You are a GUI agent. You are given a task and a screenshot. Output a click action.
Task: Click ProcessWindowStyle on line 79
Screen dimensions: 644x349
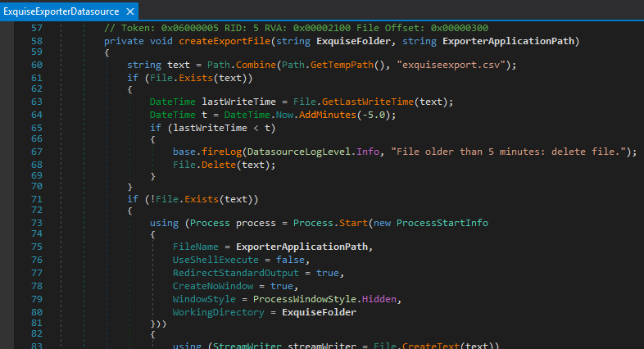click(304, 300)
